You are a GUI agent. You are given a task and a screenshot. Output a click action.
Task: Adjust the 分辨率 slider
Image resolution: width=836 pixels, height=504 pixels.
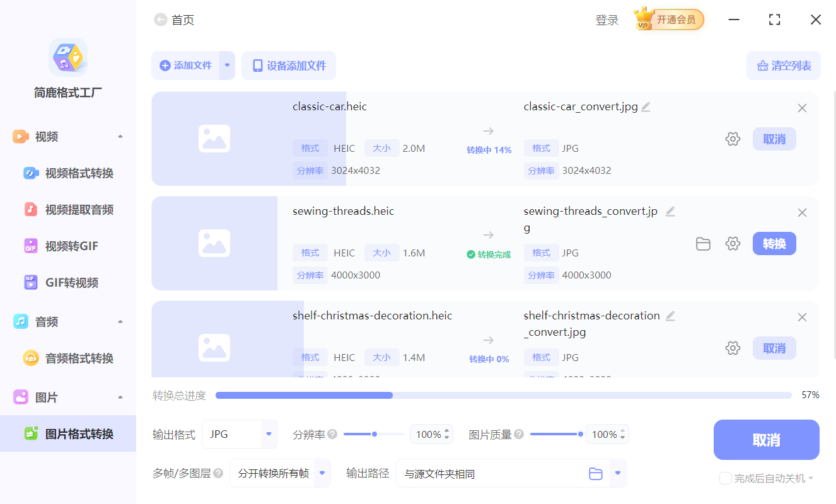[x=374, y=434]
